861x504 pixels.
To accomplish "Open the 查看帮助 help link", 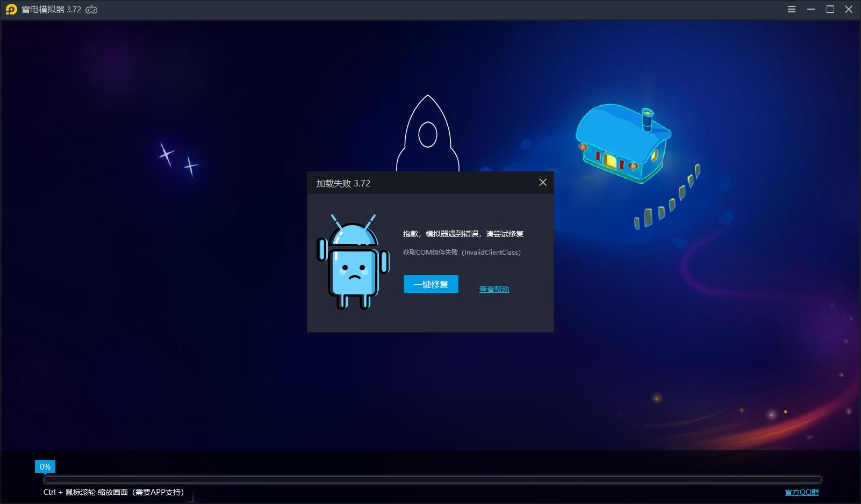I will pos(494,289).
